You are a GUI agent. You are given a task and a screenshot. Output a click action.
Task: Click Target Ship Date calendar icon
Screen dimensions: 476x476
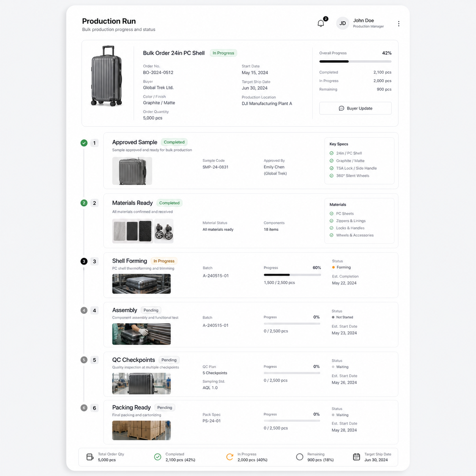click(x=356, y=457)
